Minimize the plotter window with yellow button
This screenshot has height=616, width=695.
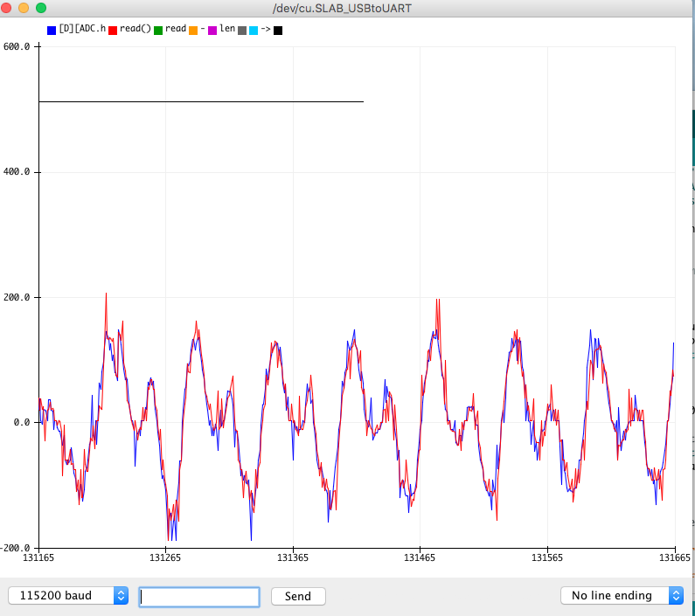[x=24, y=8]
